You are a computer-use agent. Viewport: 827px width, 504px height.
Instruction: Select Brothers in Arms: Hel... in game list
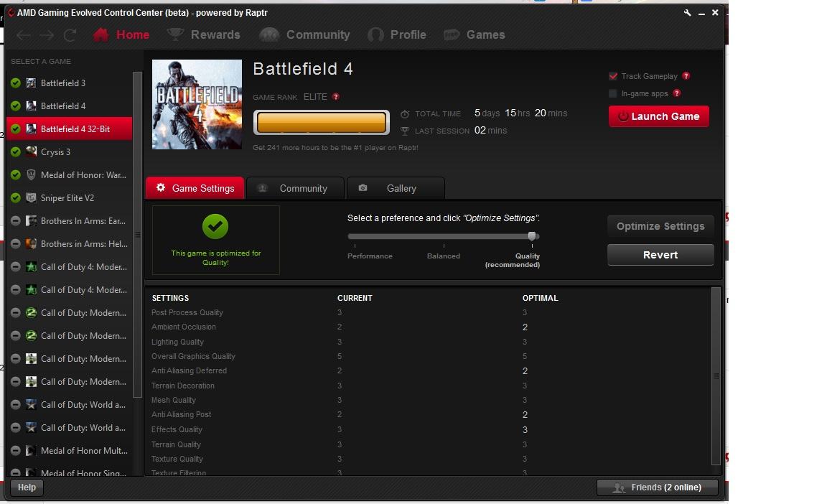pos(69,243)
